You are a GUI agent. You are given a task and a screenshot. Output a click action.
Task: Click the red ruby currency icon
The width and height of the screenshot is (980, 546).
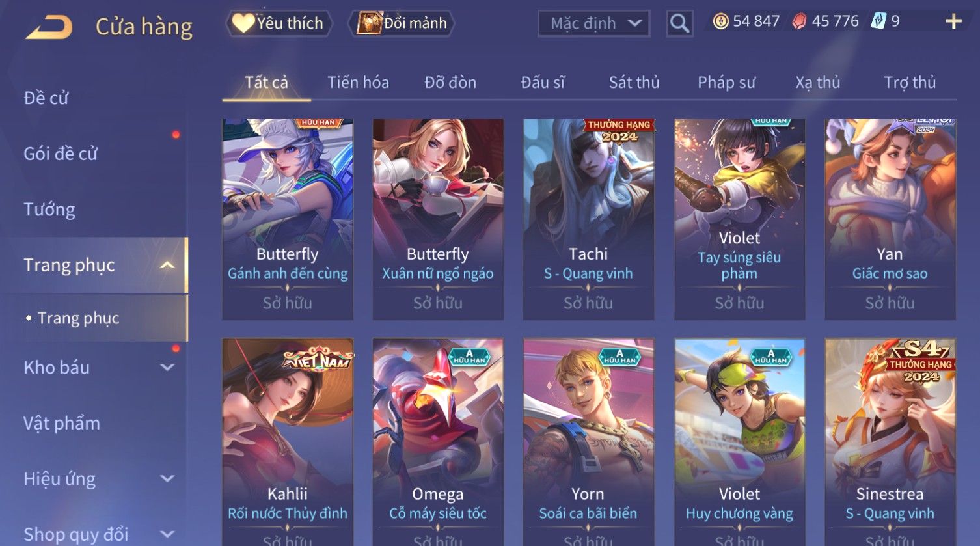[799, 21]
